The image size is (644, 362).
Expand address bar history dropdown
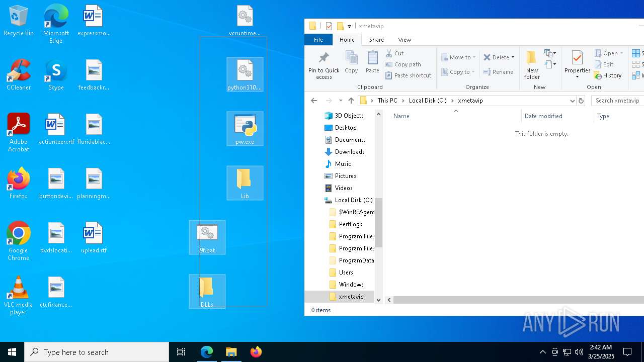572,101
